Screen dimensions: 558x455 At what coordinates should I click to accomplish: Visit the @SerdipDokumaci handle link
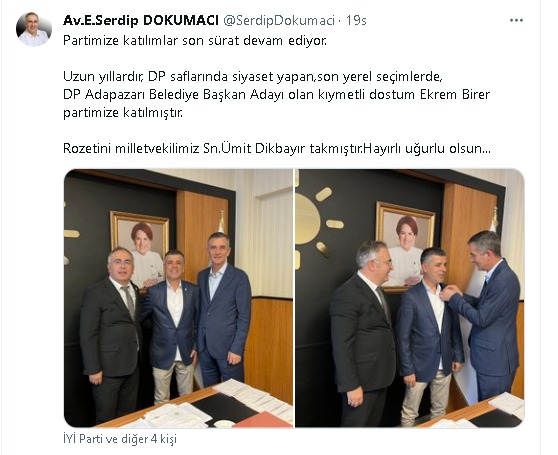click(x=279, y=21)
